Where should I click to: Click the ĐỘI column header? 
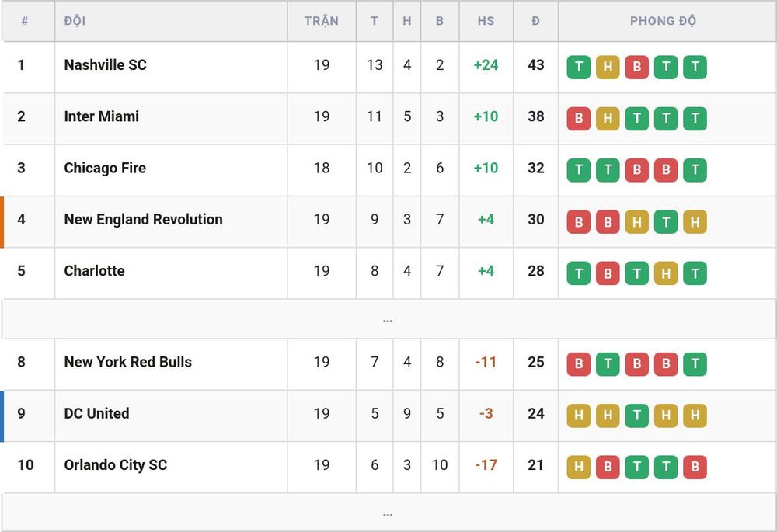pos(75,21)
